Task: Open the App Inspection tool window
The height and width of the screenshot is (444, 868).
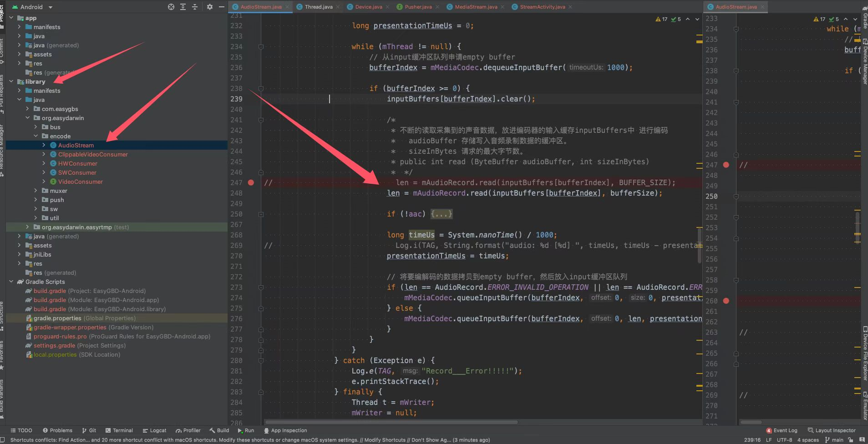Action: [285, 430]
